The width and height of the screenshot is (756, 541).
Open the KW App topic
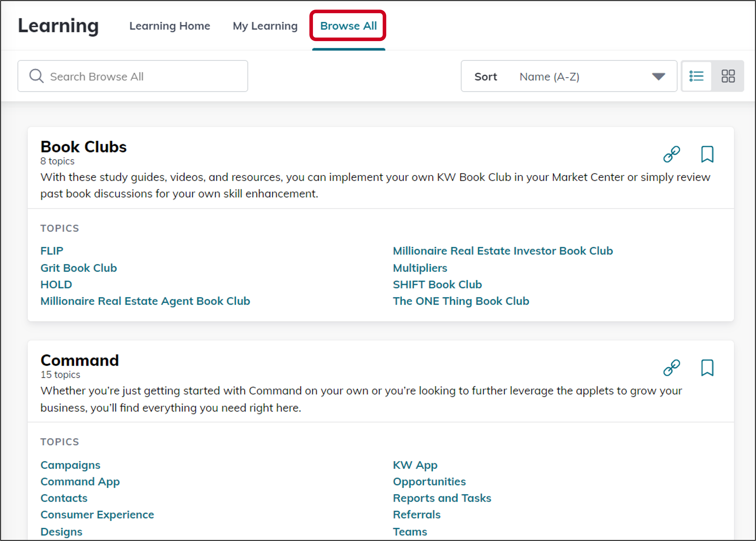tap(415, 465)
